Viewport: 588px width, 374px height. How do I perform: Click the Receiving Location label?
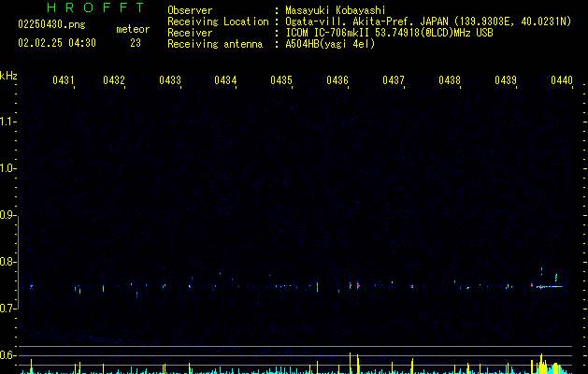click(218, 22)
